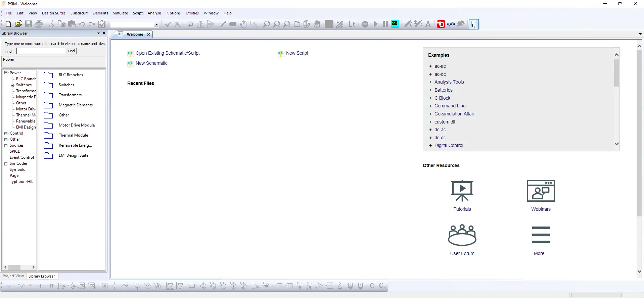Viewport: 644px width, 298px height.
Task: Expand the Sources tree node
Action: pos(6,146)
